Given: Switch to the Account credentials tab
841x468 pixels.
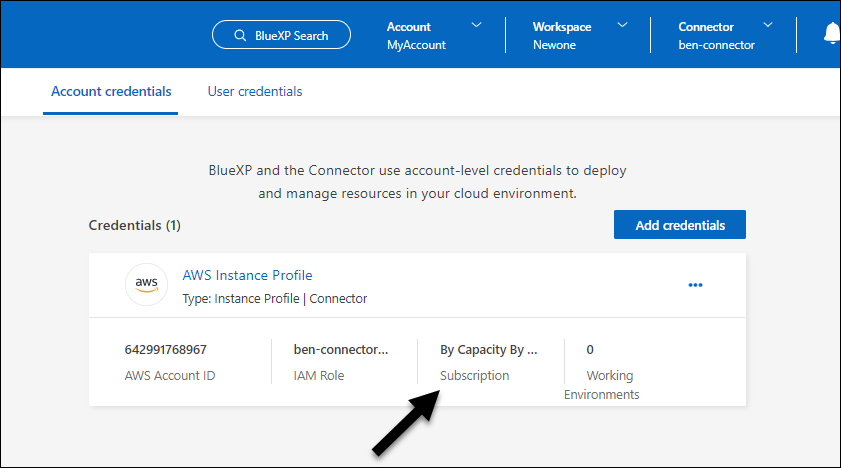Looking at the screenshot, I should (x=111, y=91).
